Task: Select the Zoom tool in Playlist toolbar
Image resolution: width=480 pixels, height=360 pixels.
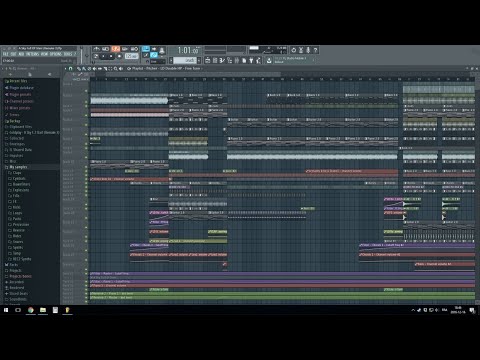Action: coord(116,69)
